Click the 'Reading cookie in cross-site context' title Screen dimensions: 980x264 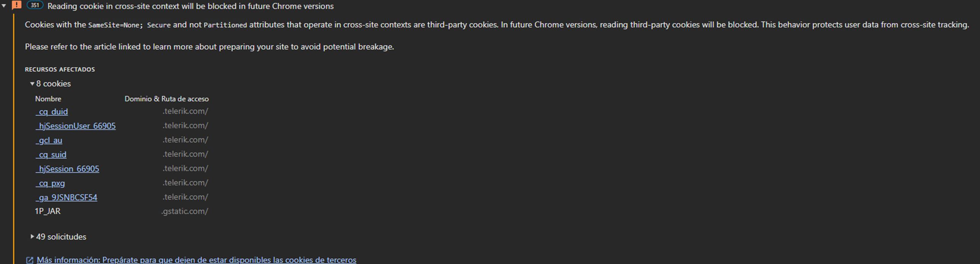pyautogui.click(x=190, y=6)
